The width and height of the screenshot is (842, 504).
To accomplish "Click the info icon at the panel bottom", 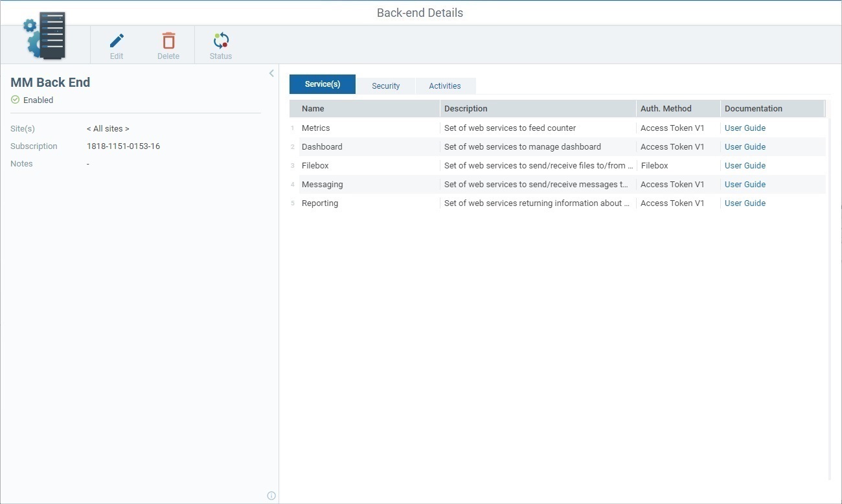I will click(271, 495).
